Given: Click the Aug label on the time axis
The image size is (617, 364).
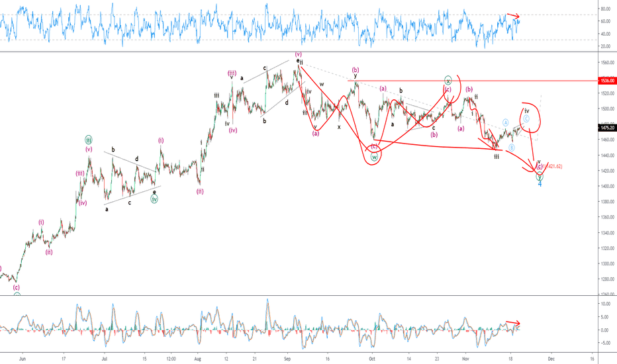Looking at the screenshot, I should pyautogui.click(x=197, y=359).
